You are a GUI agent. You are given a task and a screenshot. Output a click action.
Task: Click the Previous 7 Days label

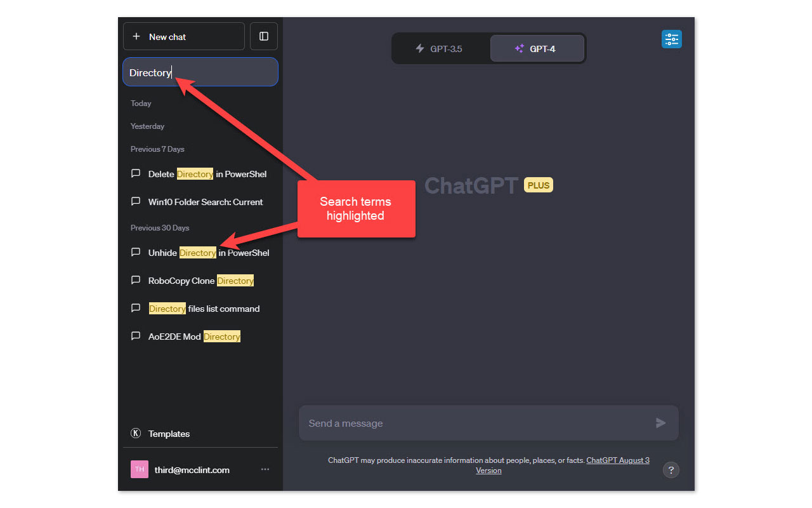coord(157,149)
